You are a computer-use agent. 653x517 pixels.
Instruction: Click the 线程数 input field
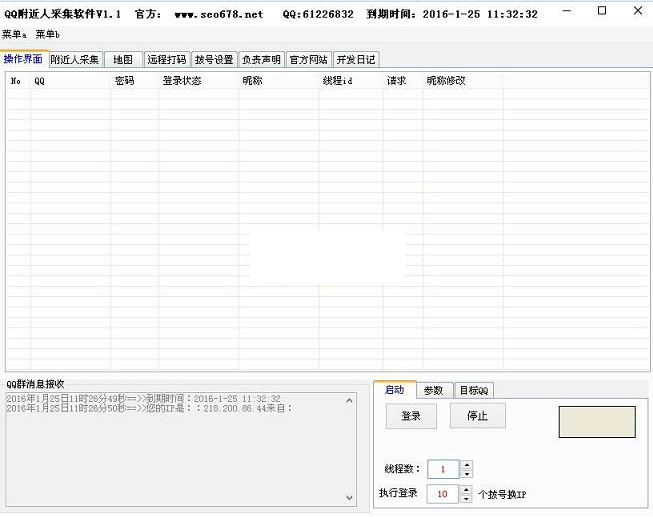[442, 469]
